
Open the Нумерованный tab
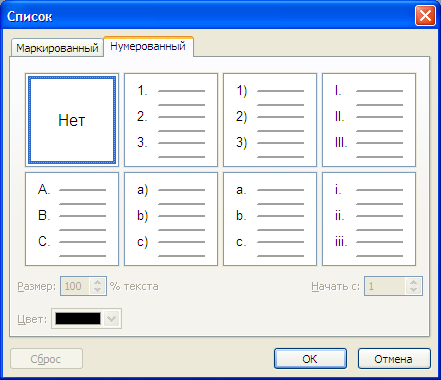click(x=148, y=46)
